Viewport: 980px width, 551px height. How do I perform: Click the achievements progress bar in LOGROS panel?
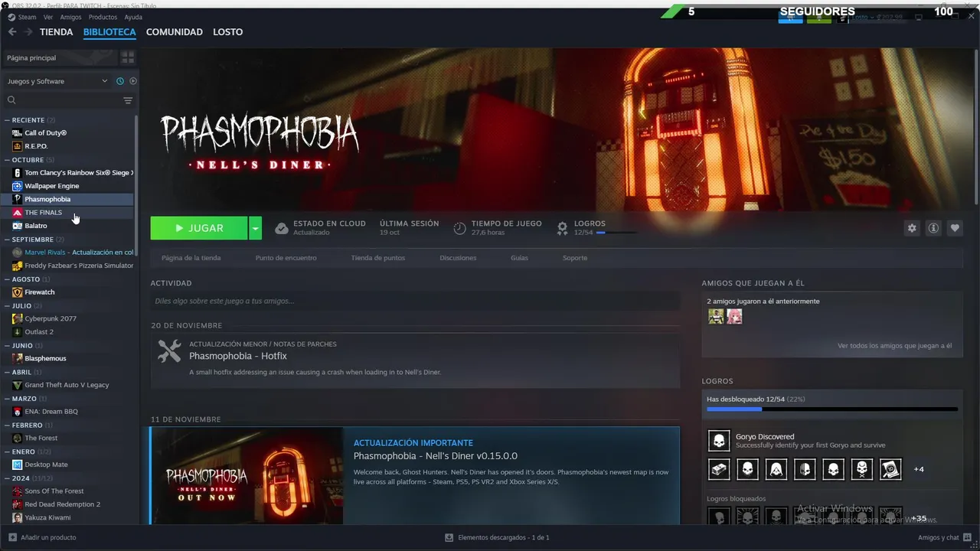click(832, 409)
